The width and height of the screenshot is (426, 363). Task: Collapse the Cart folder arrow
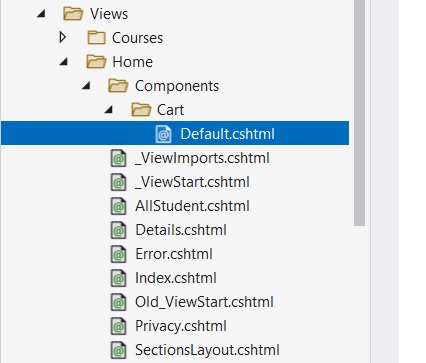108,110
